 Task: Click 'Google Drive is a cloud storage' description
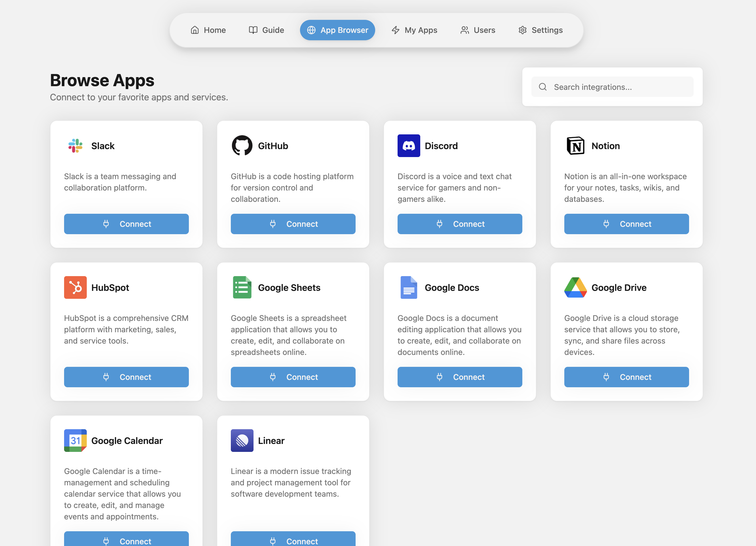pos(622,335)
